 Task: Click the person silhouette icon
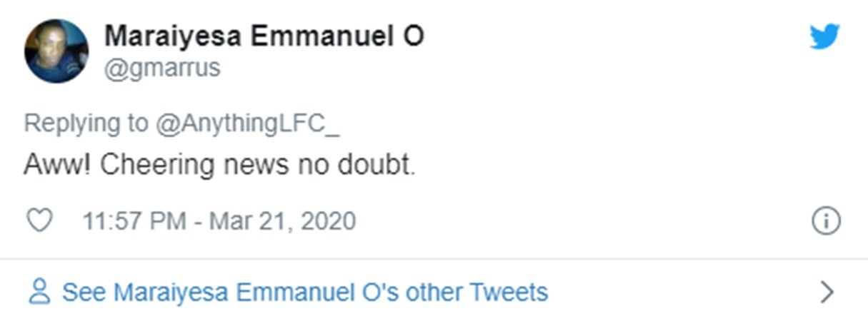click(40, 292)
